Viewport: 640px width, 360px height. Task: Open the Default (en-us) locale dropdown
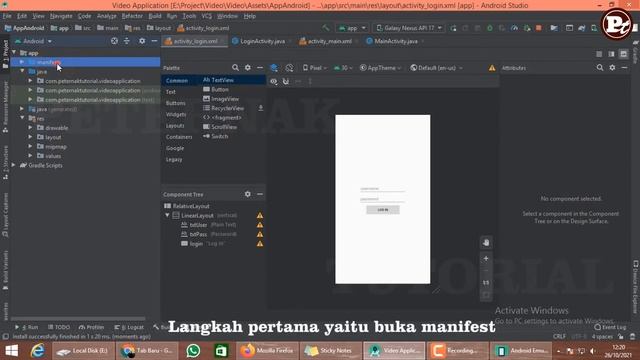(436, 68)
